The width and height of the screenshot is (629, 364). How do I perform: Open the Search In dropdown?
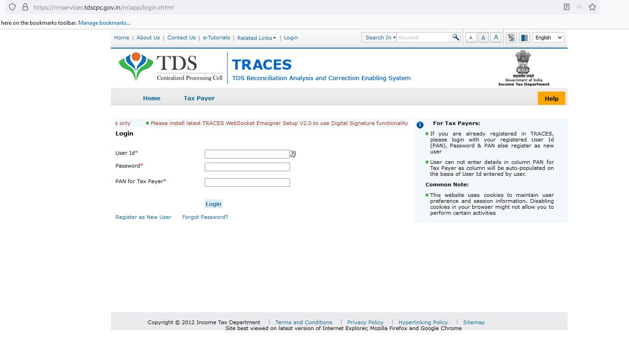point(379,37)
